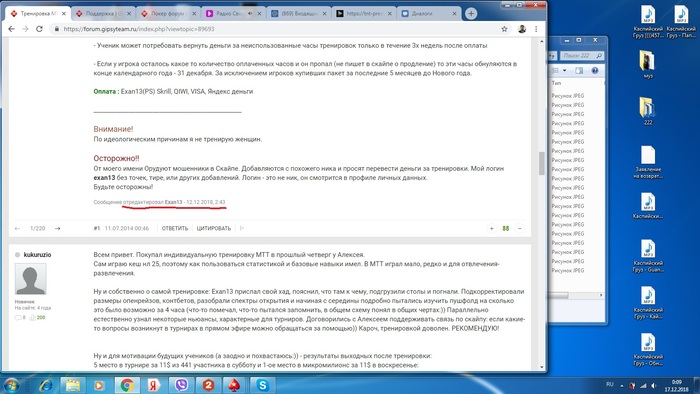Upvote post #1 with plus button
700x394 pixels.
(492, 228)
